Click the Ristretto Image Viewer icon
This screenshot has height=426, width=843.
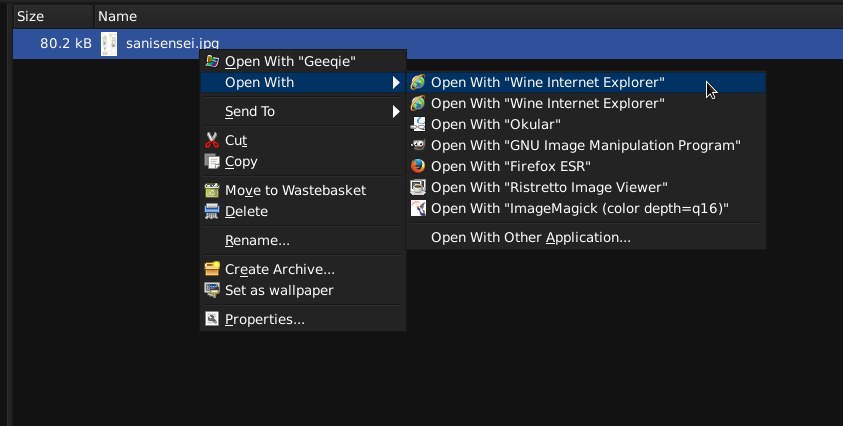417,187
